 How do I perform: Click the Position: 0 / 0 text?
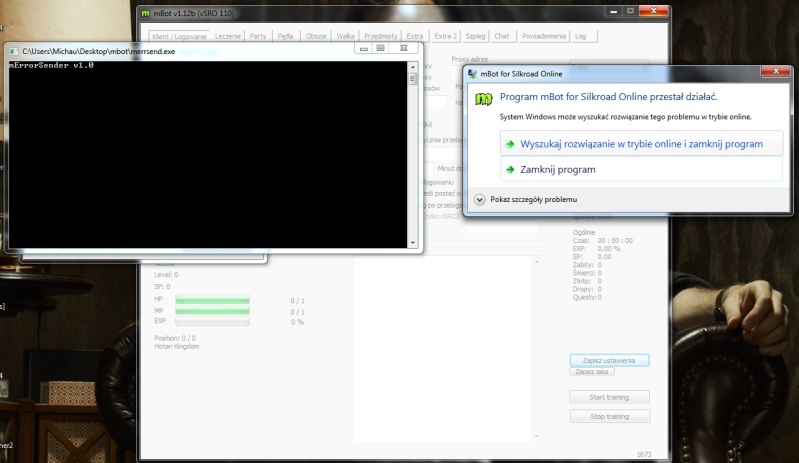point(175,338)
